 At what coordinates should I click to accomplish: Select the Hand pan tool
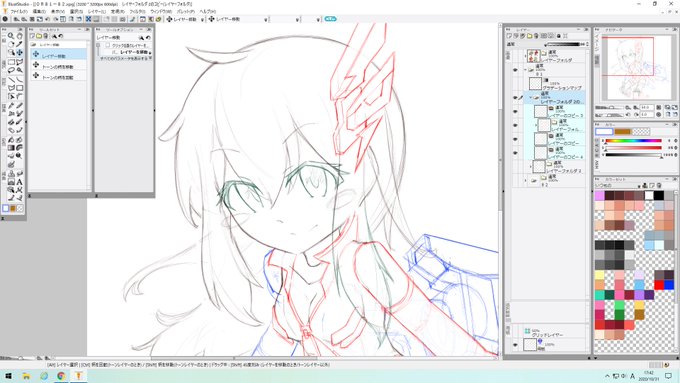(20, 36)
